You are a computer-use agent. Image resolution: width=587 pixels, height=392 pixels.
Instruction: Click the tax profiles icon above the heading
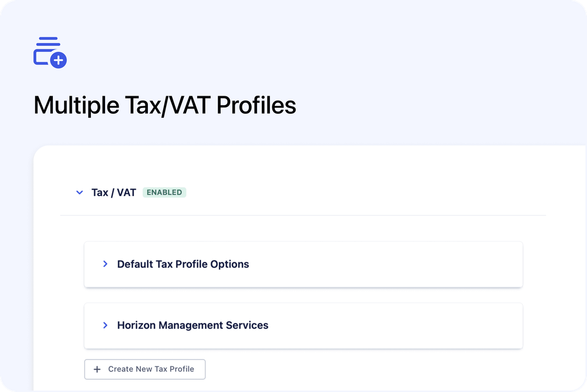click(49, 51)
